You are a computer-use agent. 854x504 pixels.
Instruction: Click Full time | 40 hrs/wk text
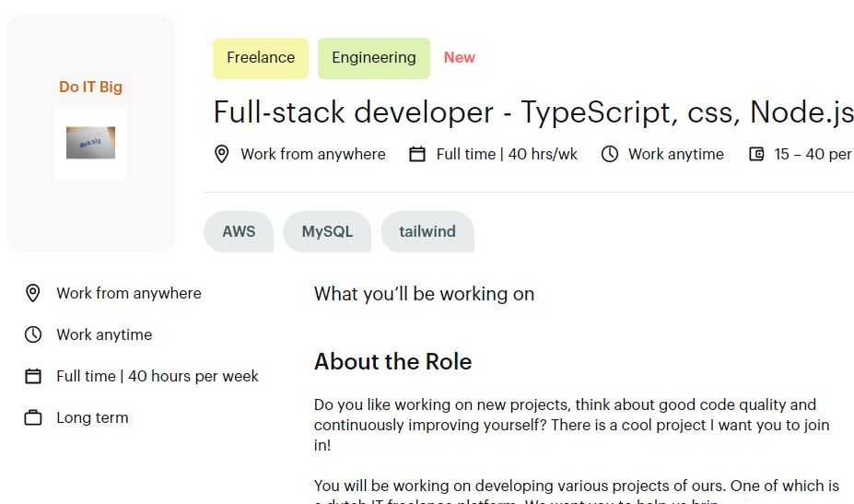pyautogui.click(x=507, y=154)
